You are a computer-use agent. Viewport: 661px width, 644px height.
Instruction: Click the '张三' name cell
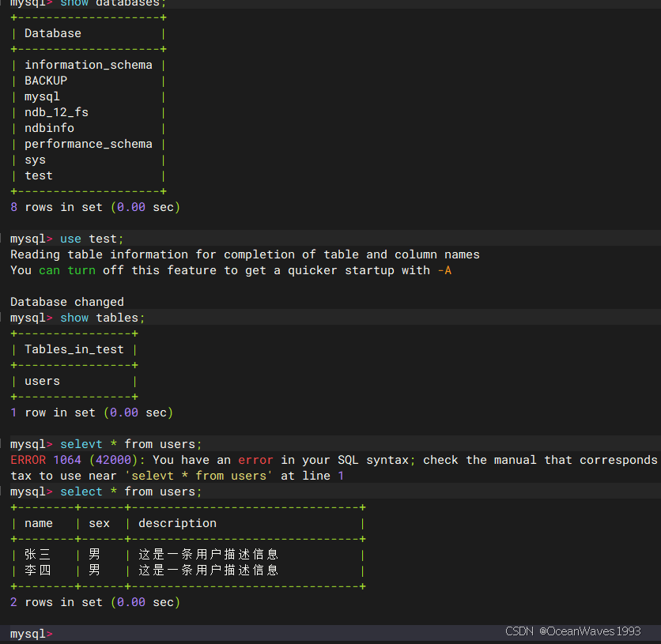coord(38,554)
